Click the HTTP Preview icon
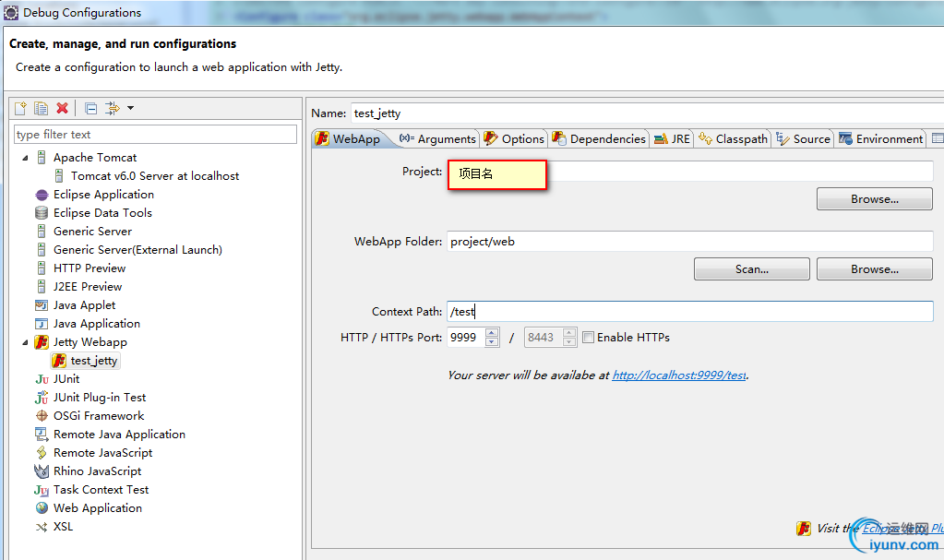944x560 pixels. pyautogui.click(x=42, y=268)
